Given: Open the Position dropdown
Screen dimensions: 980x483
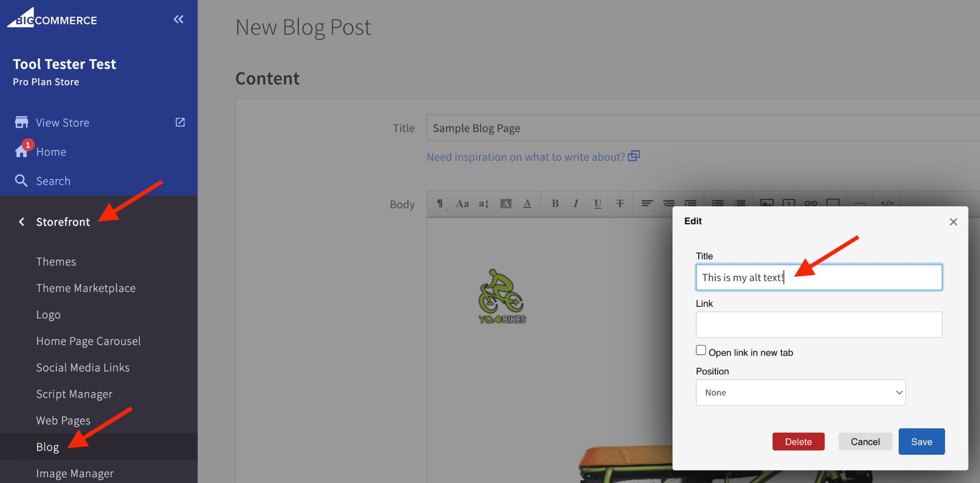Looking at the screenshot, I should point(801,393).
